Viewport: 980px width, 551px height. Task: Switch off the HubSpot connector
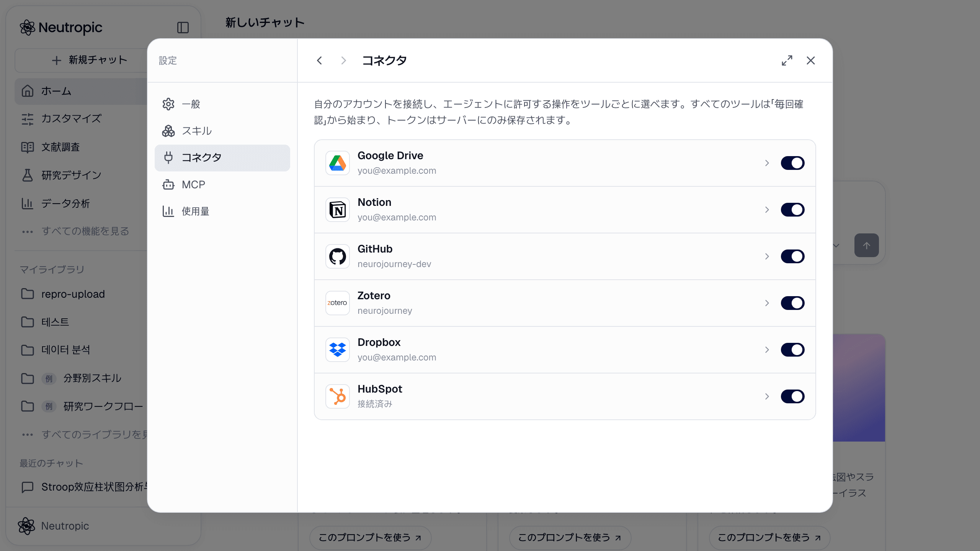(792, 396)
